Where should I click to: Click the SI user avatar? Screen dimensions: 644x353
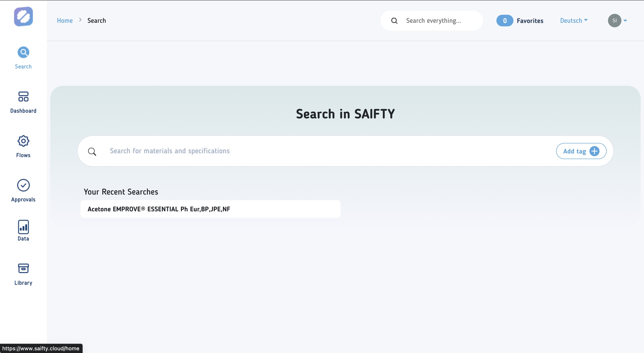614,21
